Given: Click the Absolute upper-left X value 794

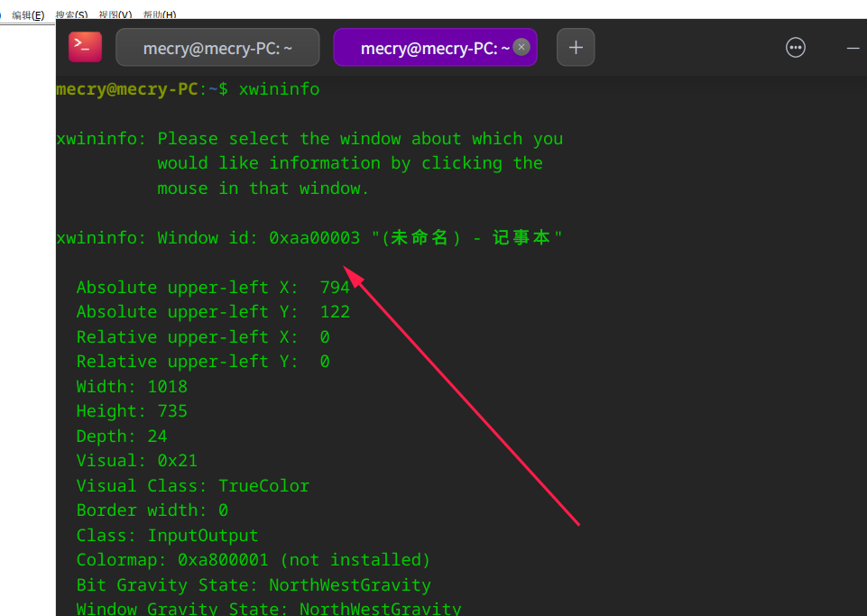Looking at the screenshot, I should [335, 287].
